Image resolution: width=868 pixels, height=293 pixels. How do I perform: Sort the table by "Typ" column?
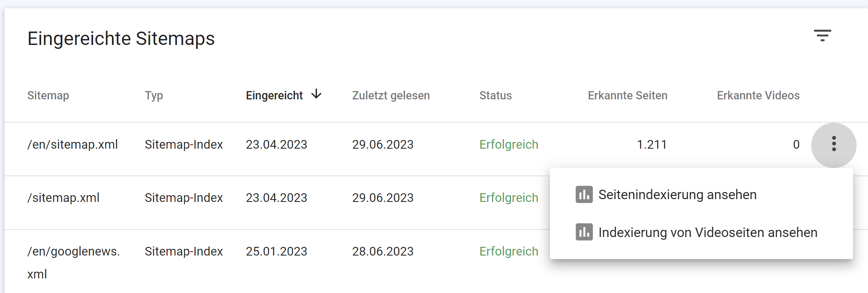pyautogui.click(x=154, y=95)
